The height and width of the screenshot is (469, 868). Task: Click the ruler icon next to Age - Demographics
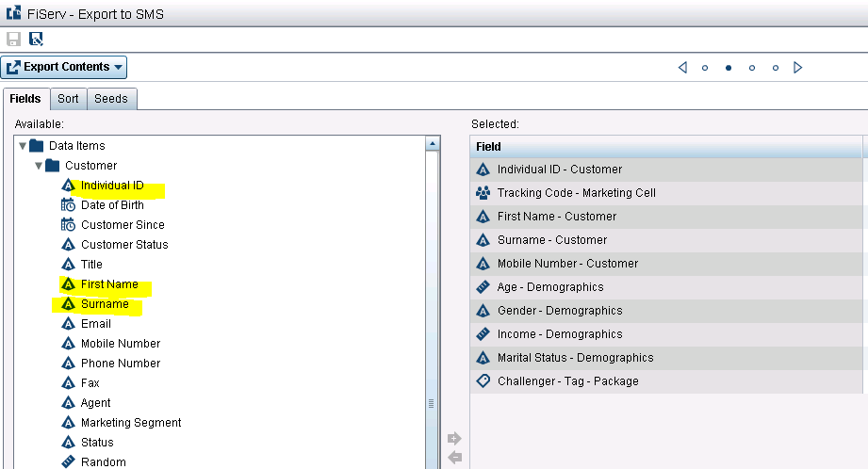pos(483,287)
